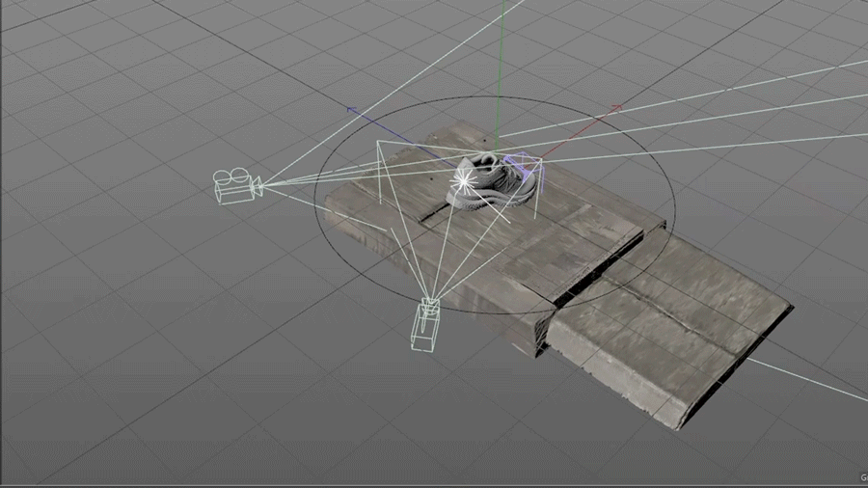Select the left camera with film reels
Viewport: 868px width, 488px height.
pyautogui.click(x=234, y=185)
